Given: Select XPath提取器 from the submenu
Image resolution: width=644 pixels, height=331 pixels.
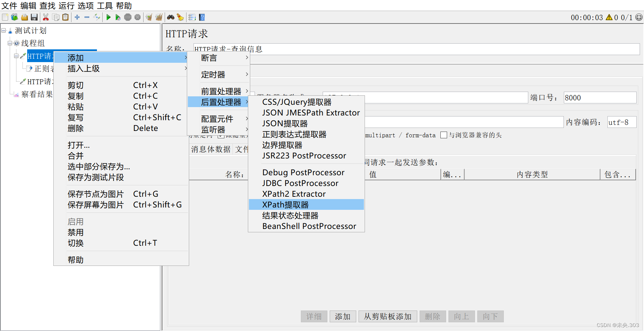Looking at the screenshot, I should point(306,204).
